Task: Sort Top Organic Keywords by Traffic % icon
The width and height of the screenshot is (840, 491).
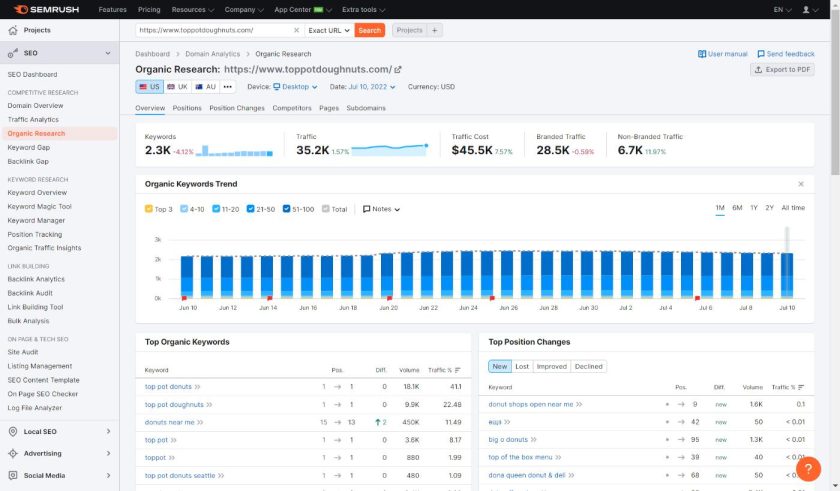Action: [458, 370]
